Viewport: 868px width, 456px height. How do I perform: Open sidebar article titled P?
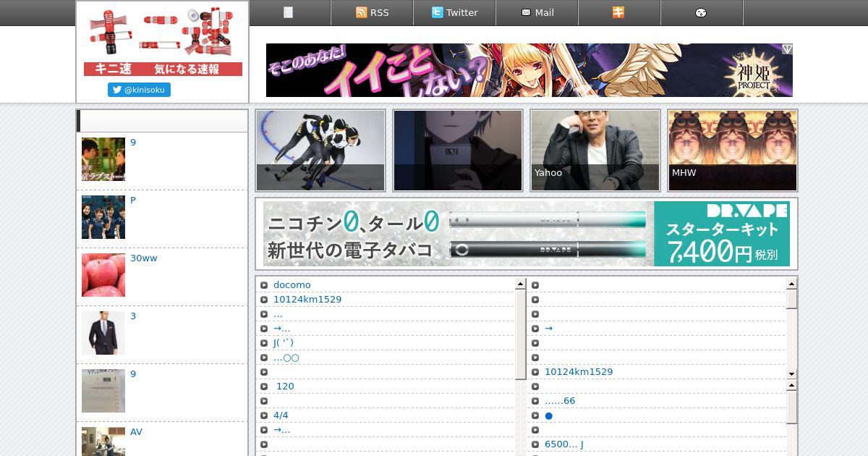[133, 200]
